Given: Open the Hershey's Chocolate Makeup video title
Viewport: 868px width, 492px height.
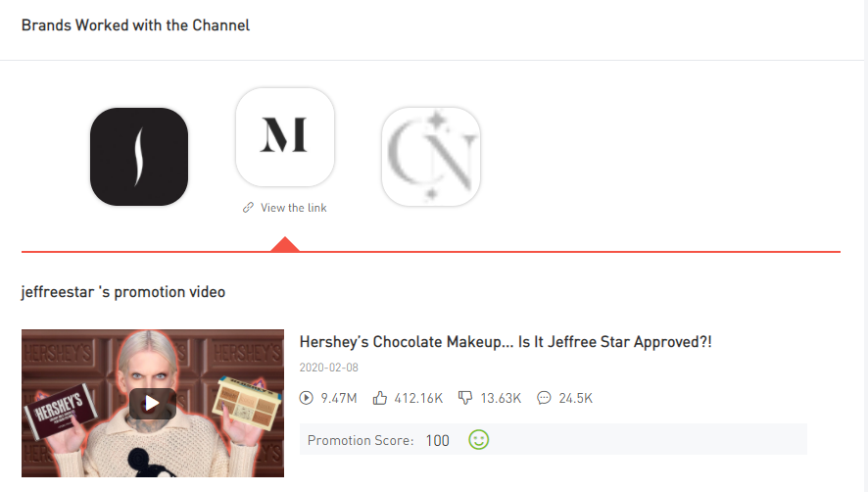Looking at the screenshot, I should tap(506, 342).
